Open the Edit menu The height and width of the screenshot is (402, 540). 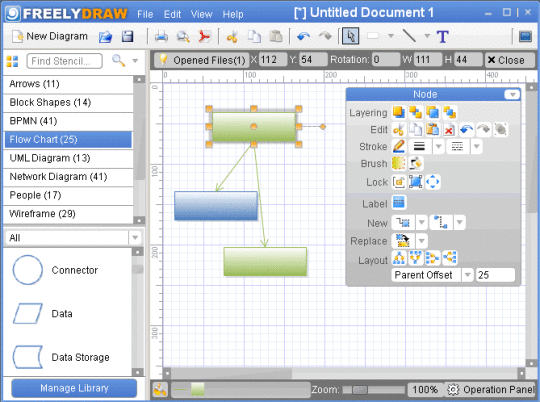coord(172,14)
